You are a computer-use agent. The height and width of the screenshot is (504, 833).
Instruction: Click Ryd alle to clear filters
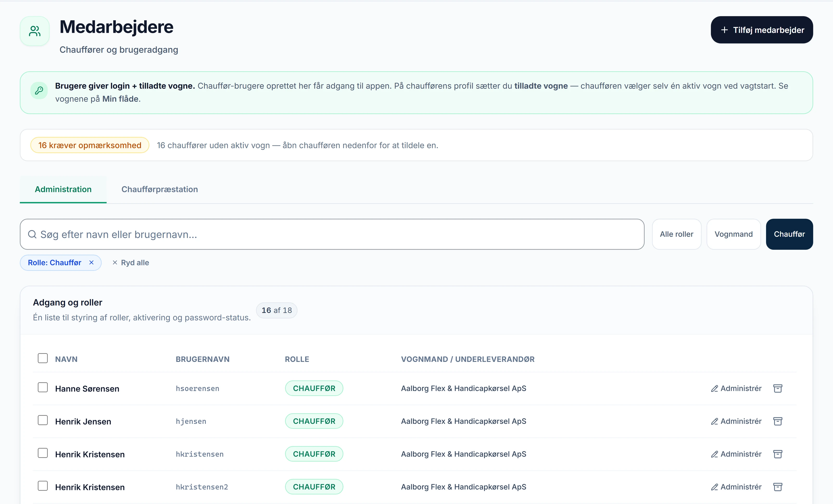click(x=131, y=263)
